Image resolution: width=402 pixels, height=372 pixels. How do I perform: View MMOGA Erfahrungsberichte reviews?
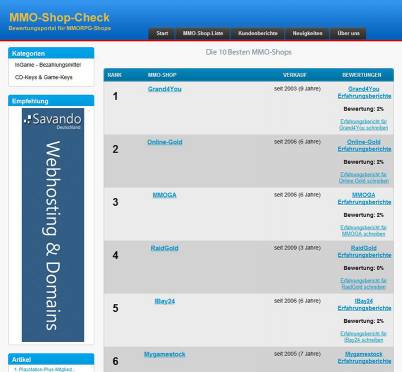point(364,199)
